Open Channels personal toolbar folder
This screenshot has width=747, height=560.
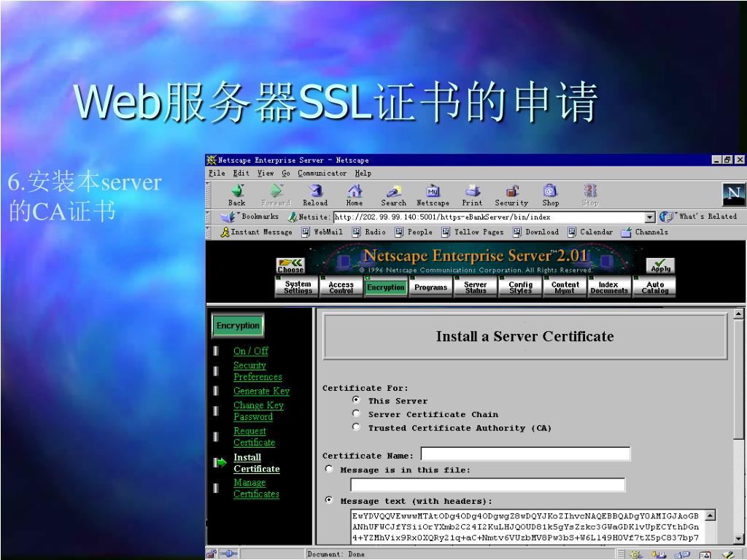[x=645, y=232]
